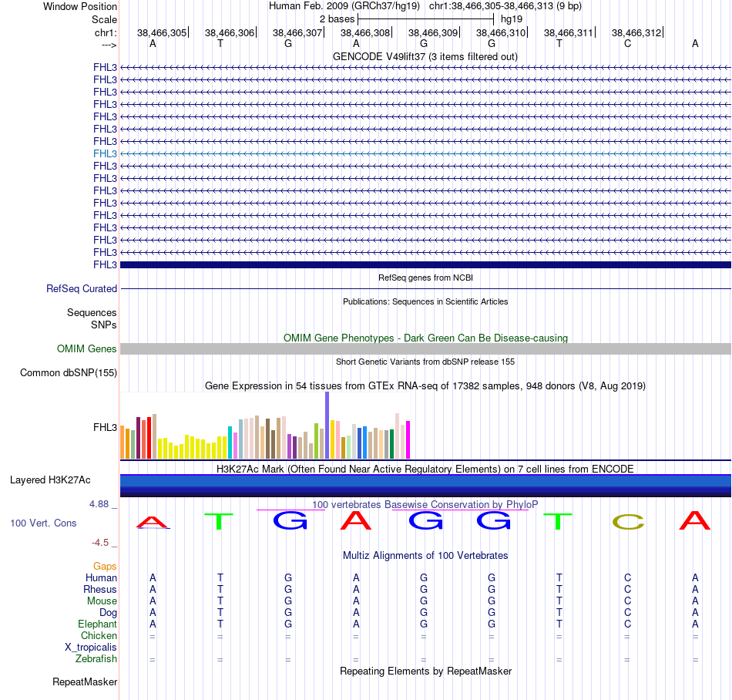Click the gray OMIM Genes bar

[x=425, y=348]
